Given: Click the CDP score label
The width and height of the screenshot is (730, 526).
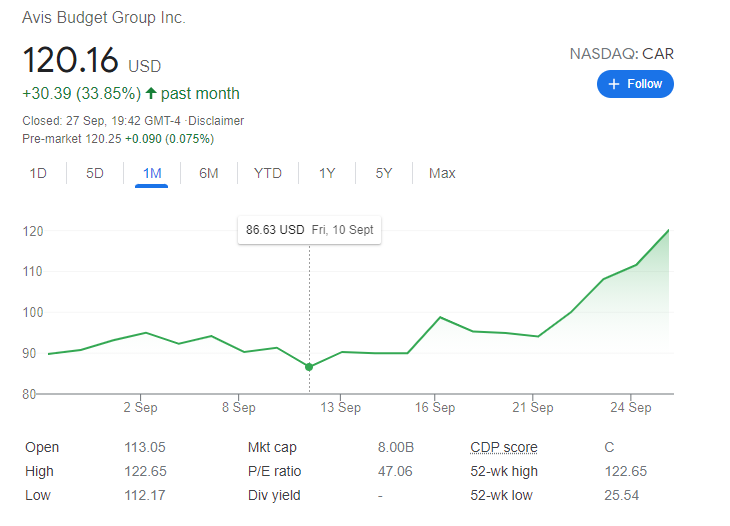Looking at the screenshot, I should 504,447.
